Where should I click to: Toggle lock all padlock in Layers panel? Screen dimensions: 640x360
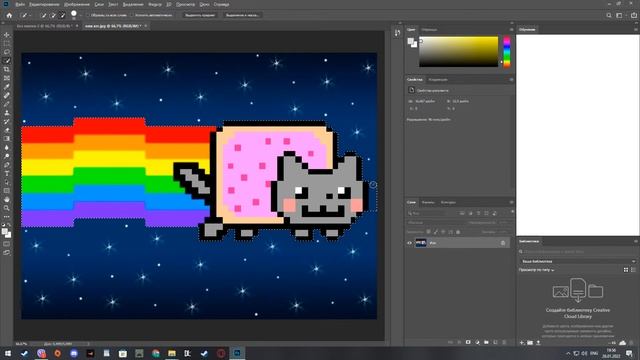click(x=458, y=232)
